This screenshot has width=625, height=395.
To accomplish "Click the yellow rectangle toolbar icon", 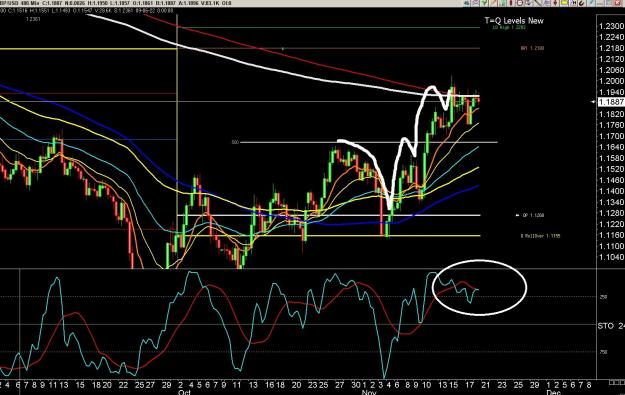I will tap(564, 3).
